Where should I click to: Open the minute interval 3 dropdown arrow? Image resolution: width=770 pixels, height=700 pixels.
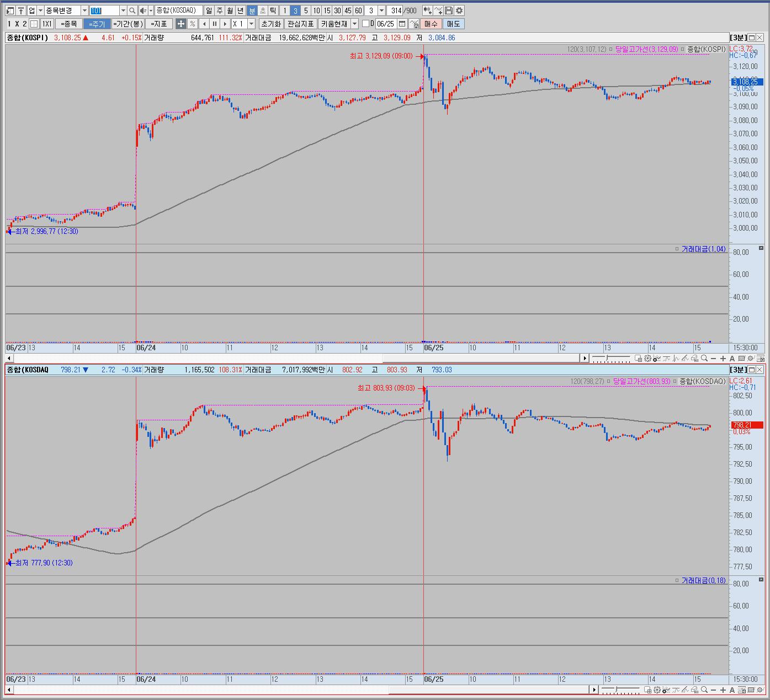tap(381, 10)
